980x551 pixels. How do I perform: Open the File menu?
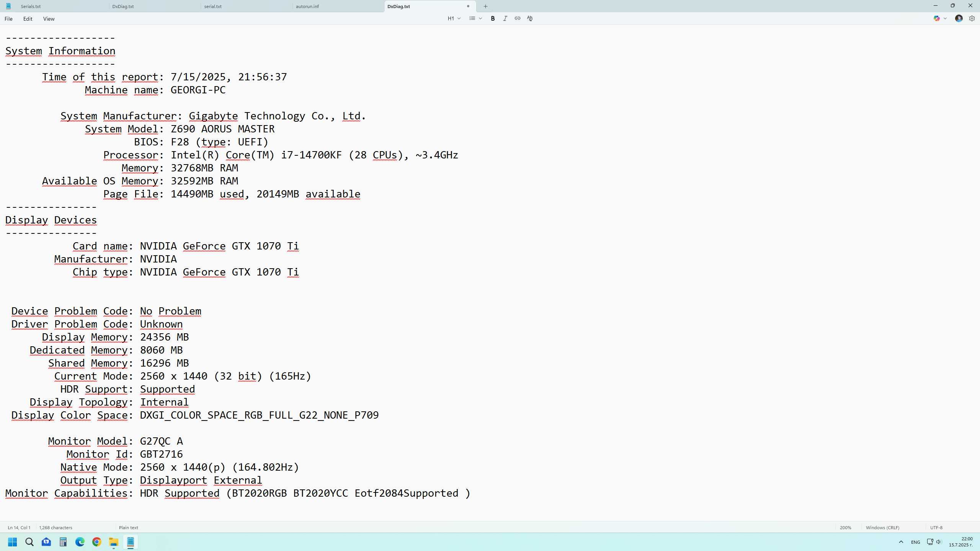(8, 19)
